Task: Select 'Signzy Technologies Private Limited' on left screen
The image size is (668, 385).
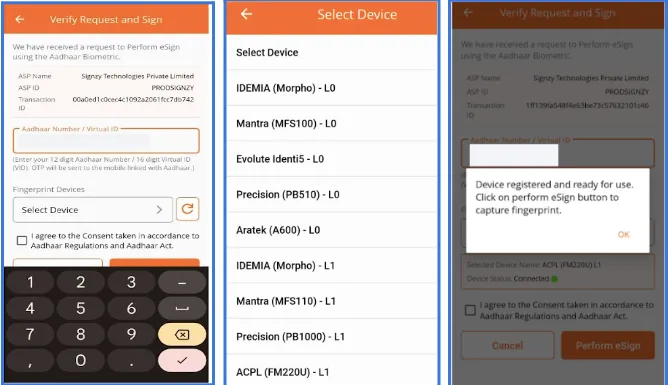Action: click(x=138, y=76)
